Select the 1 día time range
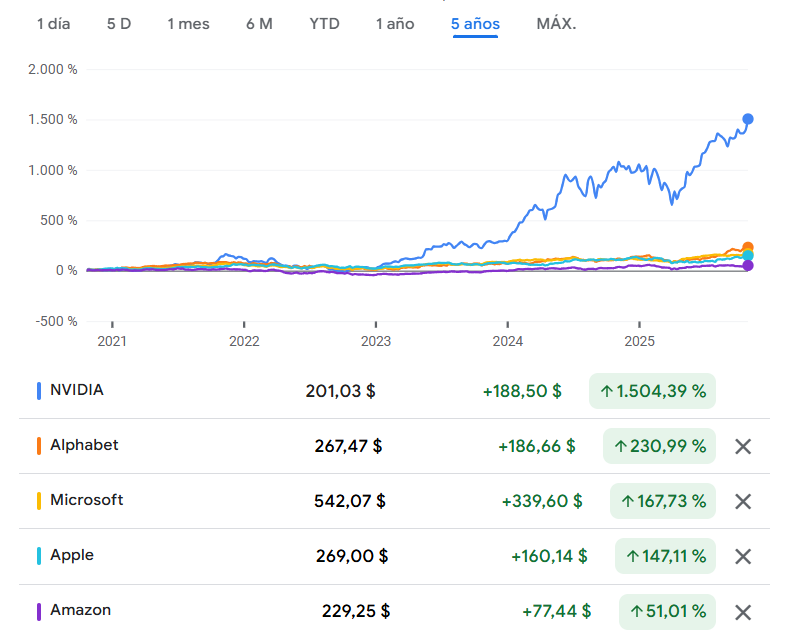 click(x=54, y=24)
